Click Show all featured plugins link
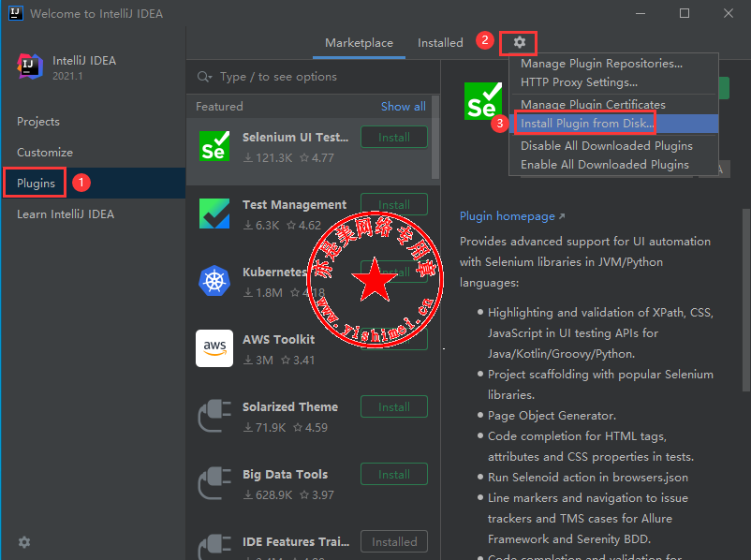This screenshot has height=560, width=751. 404,107
